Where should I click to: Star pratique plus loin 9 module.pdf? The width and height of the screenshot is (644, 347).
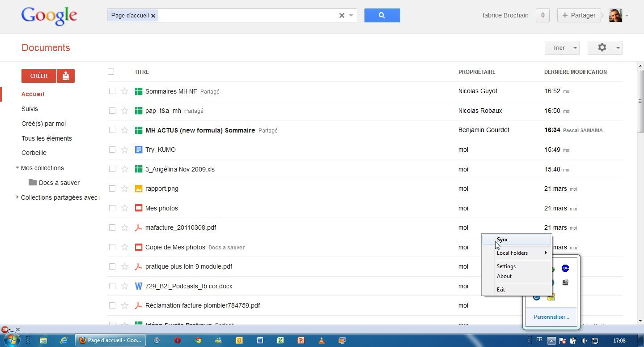125,266
